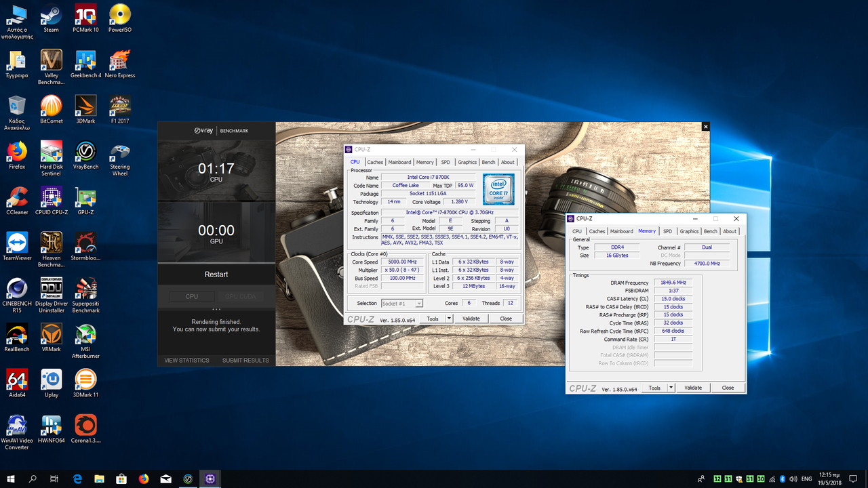The image size is (868, 488).
Task: Select the TeamViewer desktop icon
Action: [17, 246]
